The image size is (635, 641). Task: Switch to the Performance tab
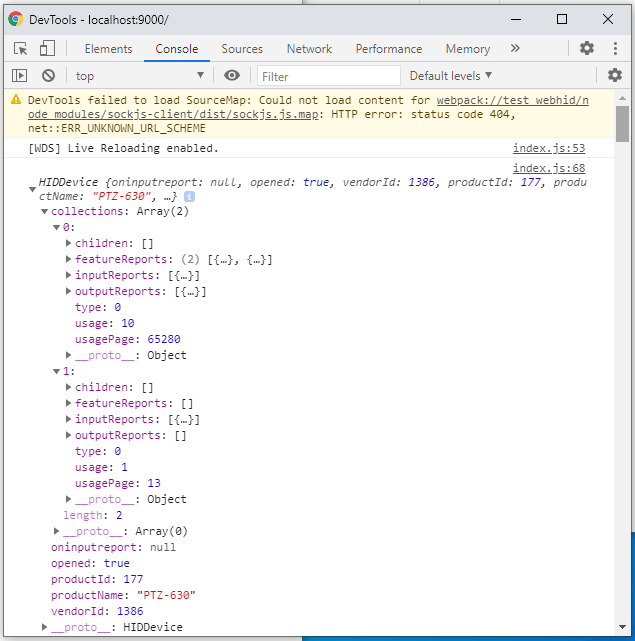[388, 49]
